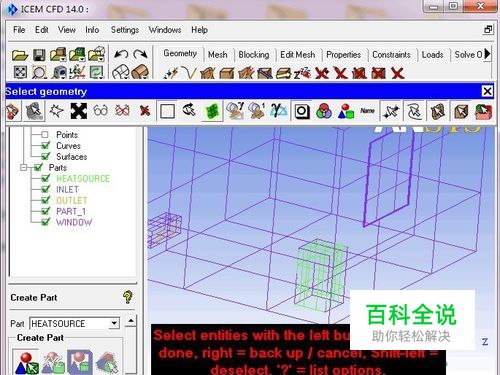Toggle the Surfaces checkbox
500x375 pixels.
click(x=46, y=156)
